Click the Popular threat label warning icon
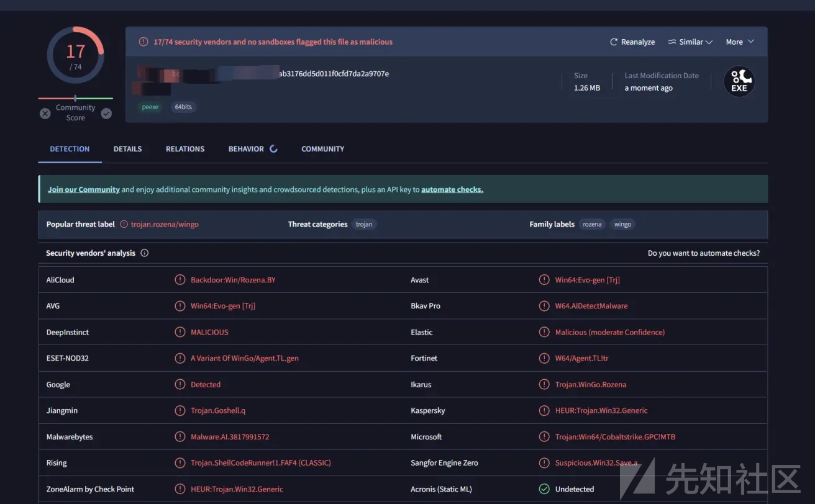The image size is (815, 504). point(124,224)
